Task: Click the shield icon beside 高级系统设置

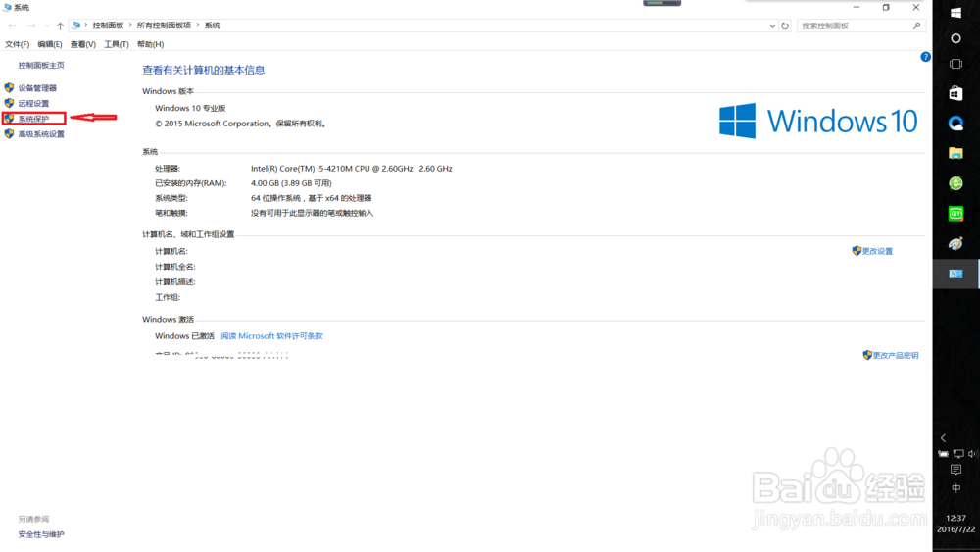Action: 9,133
